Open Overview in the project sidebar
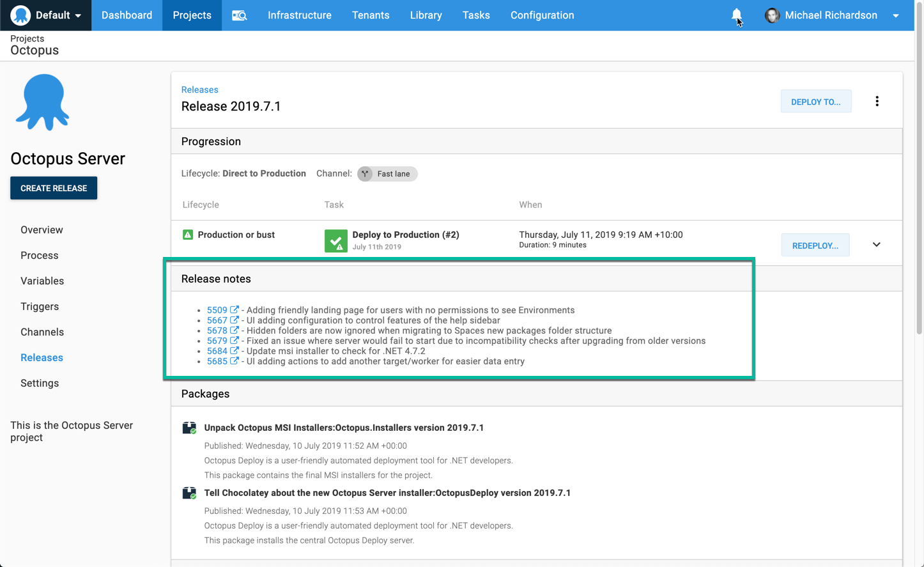The image size is (924, 567). pos(42,229)
